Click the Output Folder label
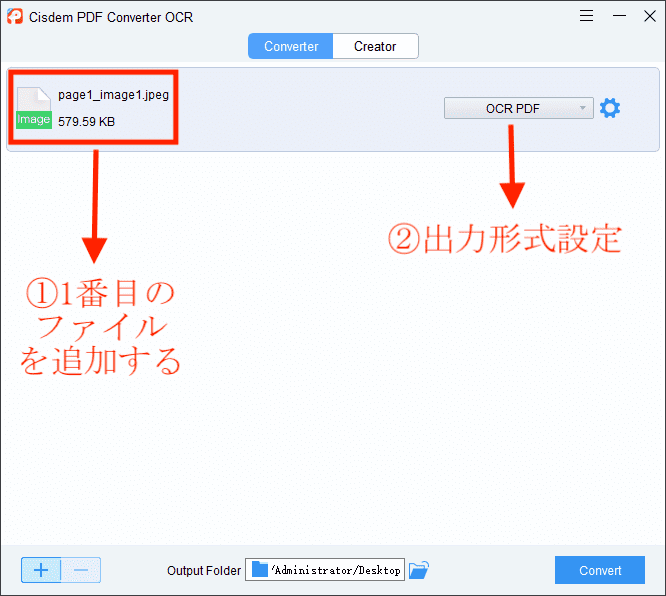 [204, 571]
